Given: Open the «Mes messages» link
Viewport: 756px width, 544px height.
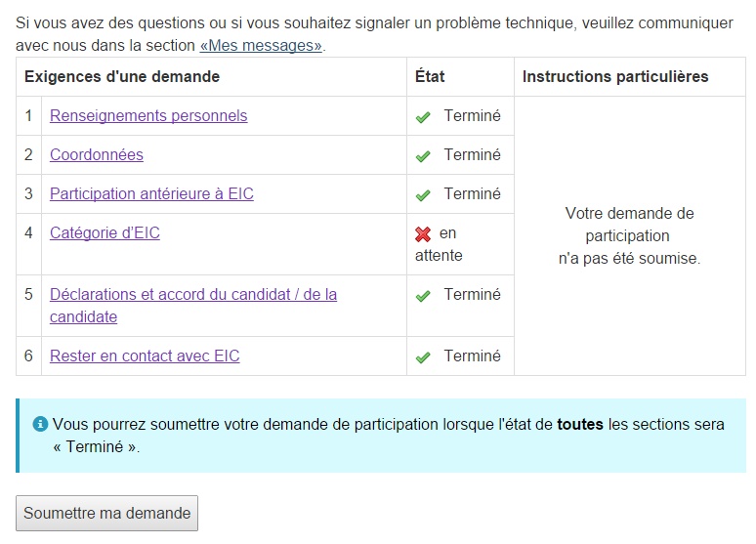Looking at the screenshot, I should (x=261, y=46).
